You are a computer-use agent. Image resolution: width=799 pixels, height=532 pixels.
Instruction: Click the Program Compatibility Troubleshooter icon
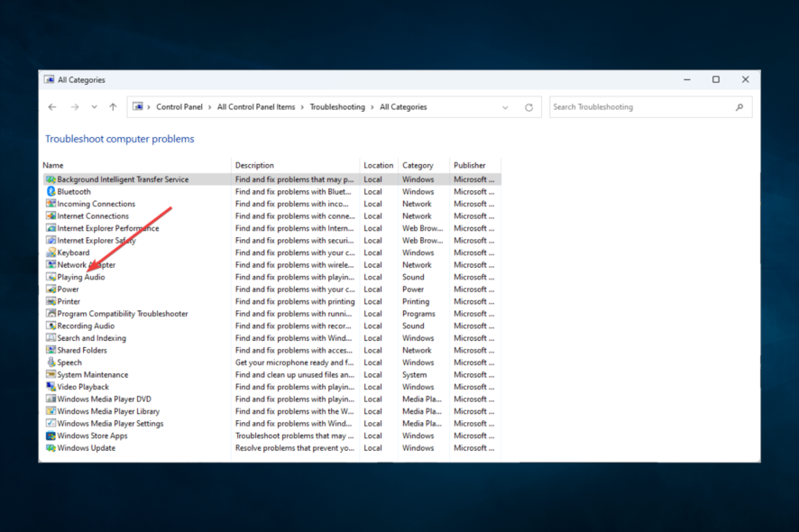(x=51, y=314)
